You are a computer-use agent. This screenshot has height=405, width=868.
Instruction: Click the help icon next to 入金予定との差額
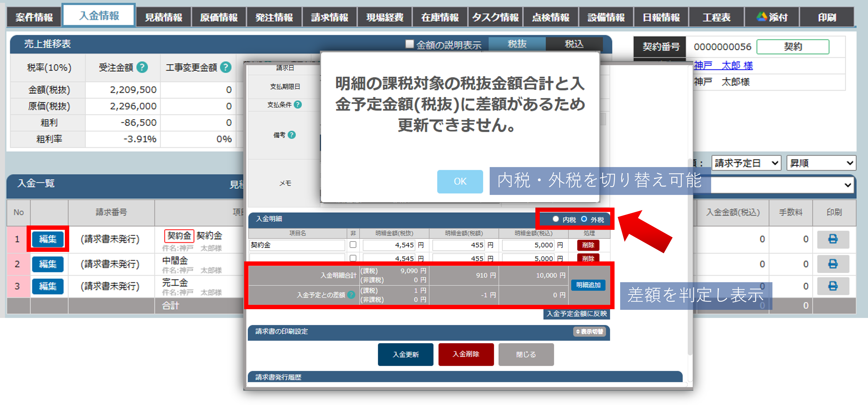tap(351, 295)
